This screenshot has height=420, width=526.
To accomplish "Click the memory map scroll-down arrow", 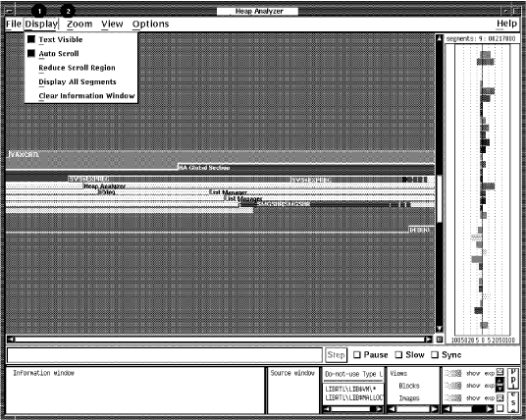I will [x=439, y=329].
